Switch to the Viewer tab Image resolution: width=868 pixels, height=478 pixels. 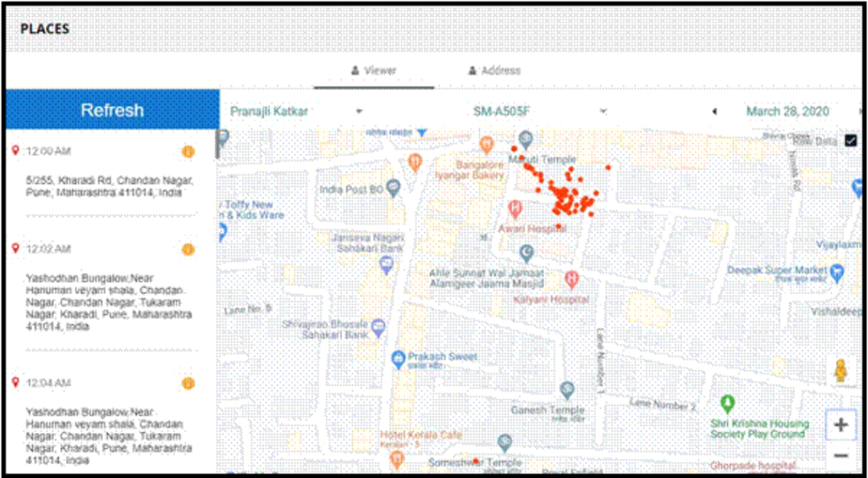(x=374, y=71)
